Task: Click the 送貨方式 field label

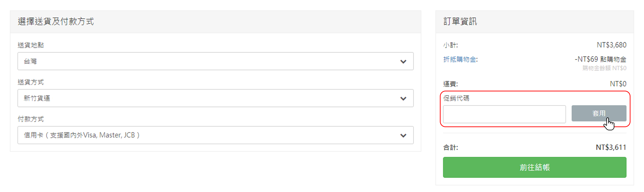Action: (x=31, y=82)
